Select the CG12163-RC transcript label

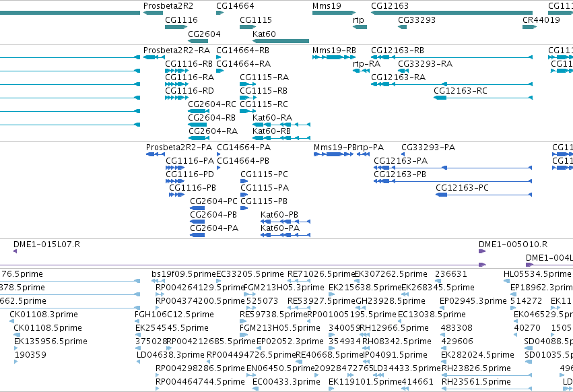coord(461,91)
